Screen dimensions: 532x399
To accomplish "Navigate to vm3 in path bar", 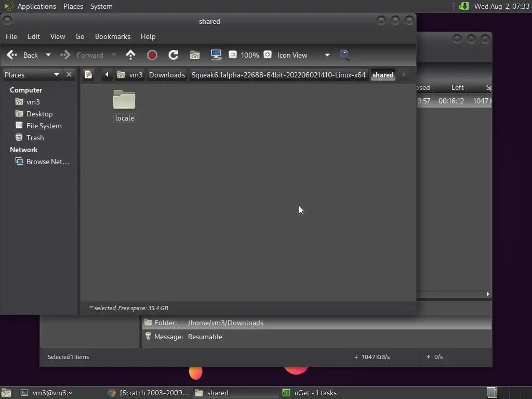I will pyautogui.click(x=130, y=75).
